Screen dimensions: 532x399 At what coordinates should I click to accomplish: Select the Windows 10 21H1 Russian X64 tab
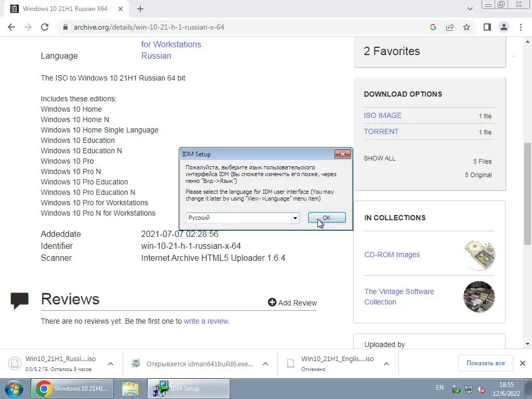click(66, 9)
